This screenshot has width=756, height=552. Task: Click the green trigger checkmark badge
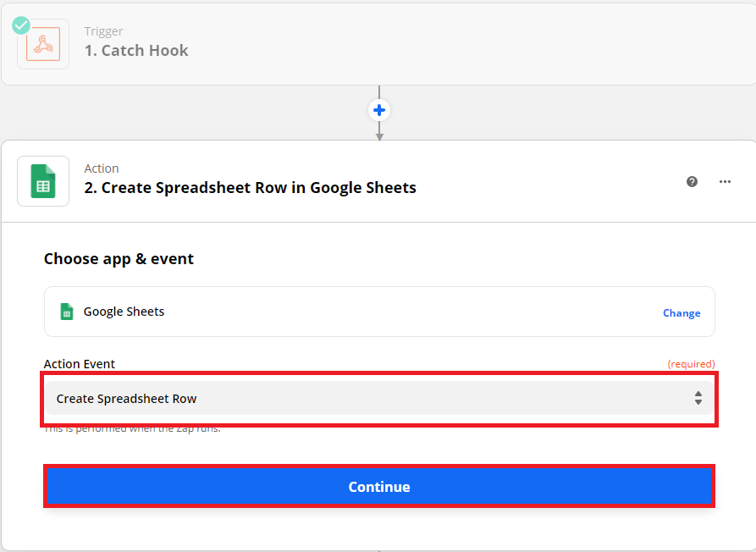21,25
